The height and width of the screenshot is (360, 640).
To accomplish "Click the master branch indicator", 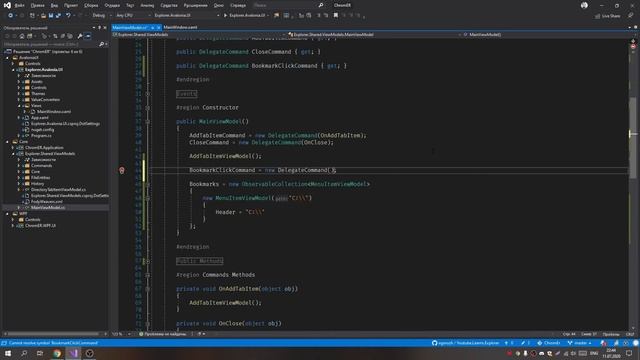I will (x=580, y=343).
